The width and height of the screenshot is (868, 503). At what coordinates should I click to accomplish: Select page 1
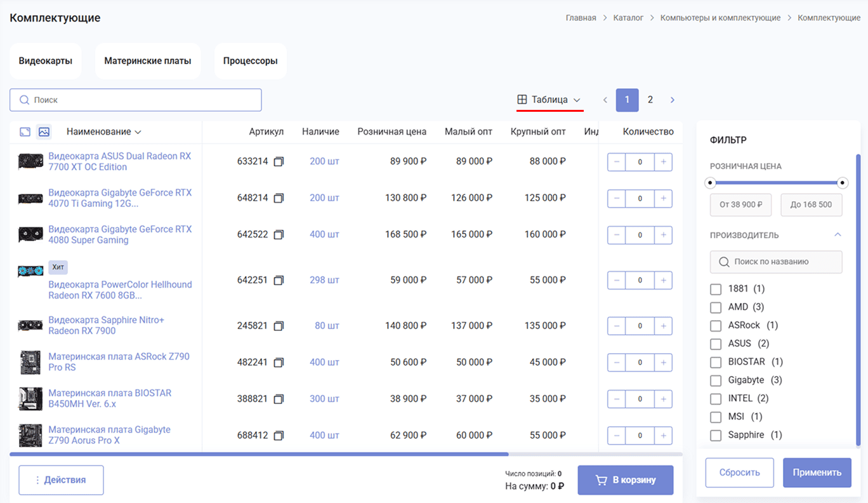click(x=628, y=100)
